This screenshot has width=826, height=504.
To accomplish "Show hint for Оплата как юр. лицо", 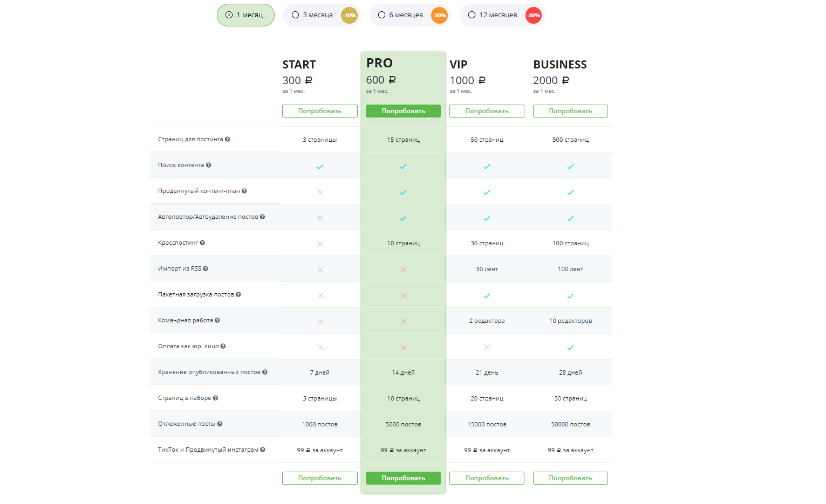I will click(x=223, y=346).
